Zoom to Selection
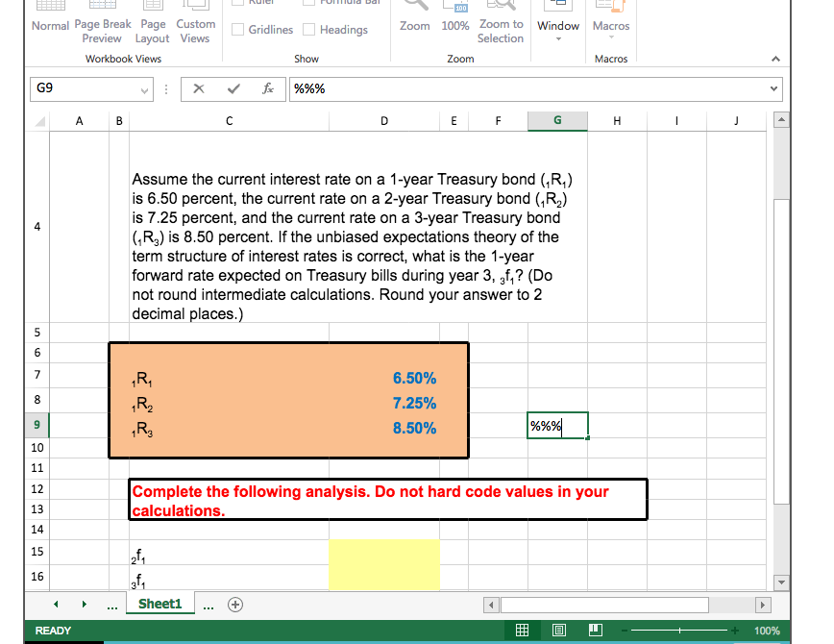834x644 pixels. coord(501,22)
